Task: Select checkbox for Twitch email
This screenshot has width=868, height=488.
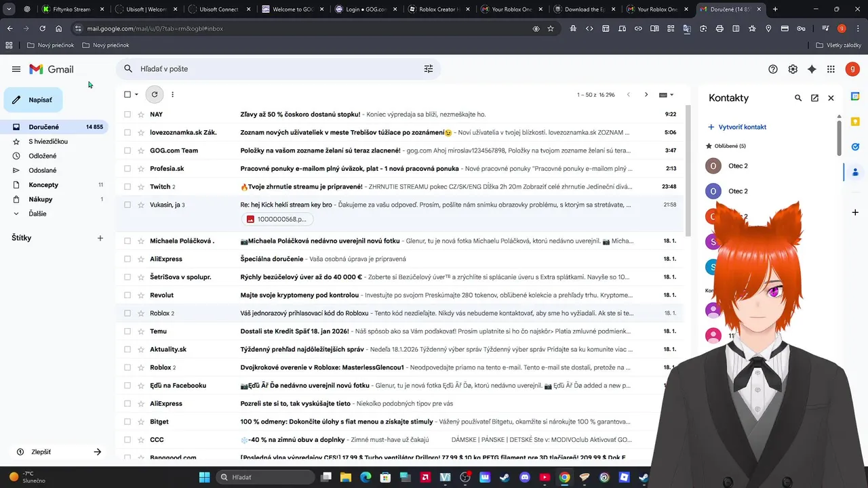Action: [127, 186]
